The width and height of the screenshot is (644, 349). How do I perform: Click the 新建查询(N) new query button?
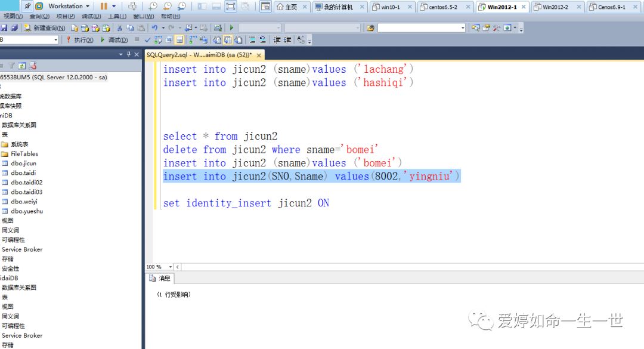coord(44,28)
